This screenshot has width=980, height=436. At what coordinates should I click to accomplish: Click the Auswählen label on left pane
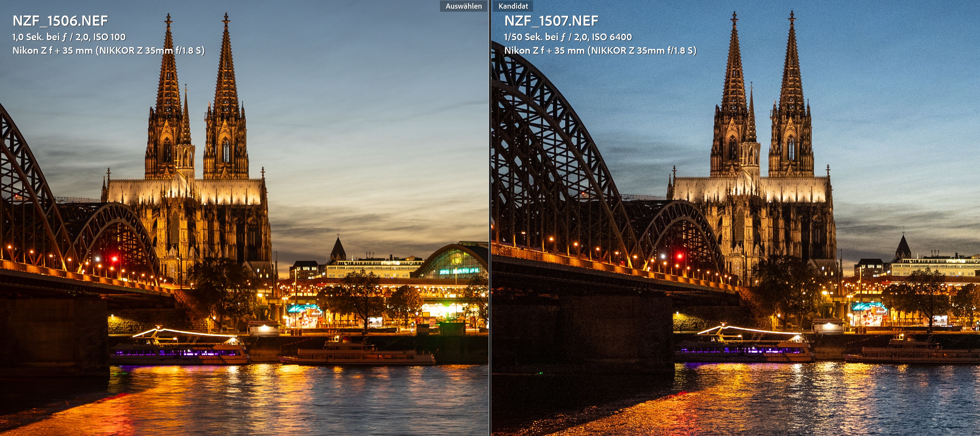(x=463, y=6)
